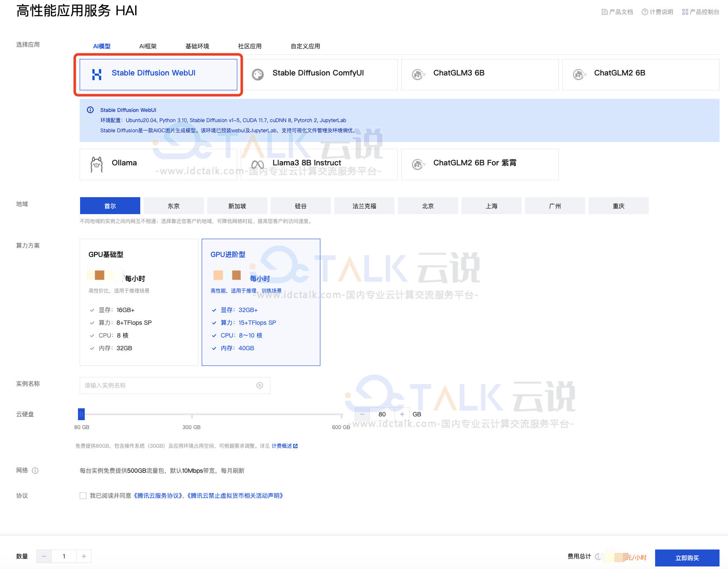
Task: Choose the ChatGLM2 6B For 紫霄 icon
Action: (x=418, y=165)
